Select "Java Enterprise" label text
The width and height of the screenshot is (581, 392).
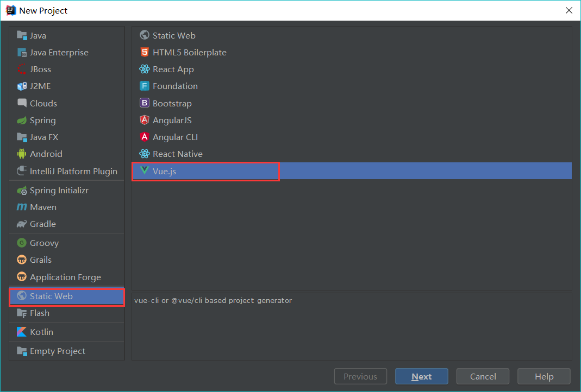click(59, 53)
